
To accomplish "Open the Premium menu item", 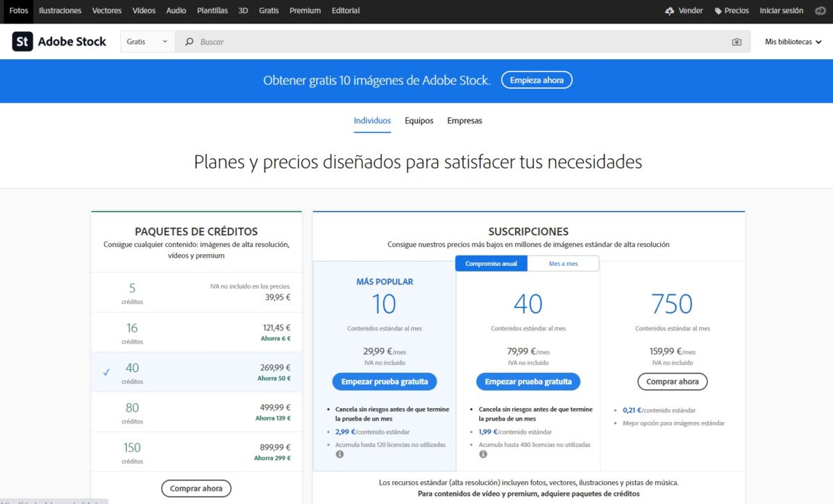I will (305, 10).
